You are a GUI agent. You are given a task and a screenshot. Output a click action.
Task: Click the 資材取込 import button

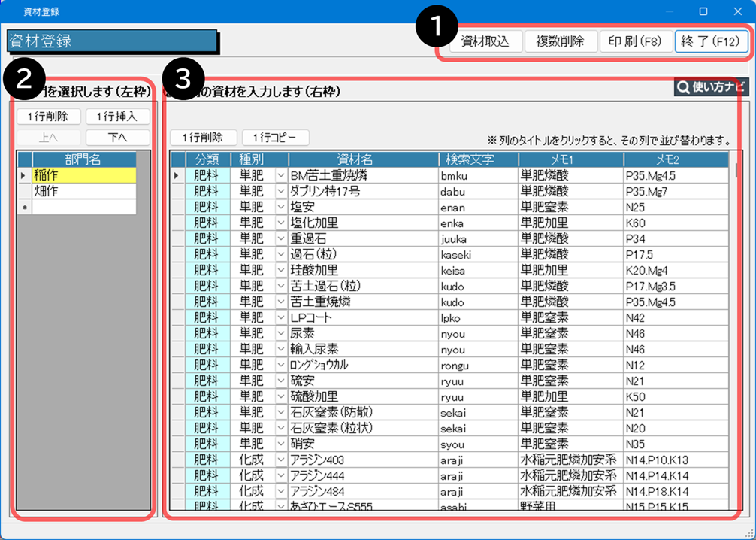tap(485, 41)
